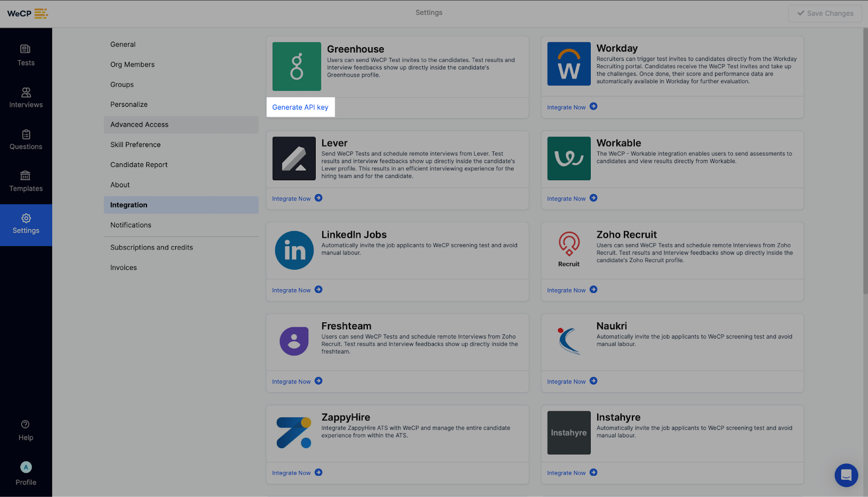Screen dimensions: 868x497
Task: Open Org Members settings
Action: tap(181, 65)
